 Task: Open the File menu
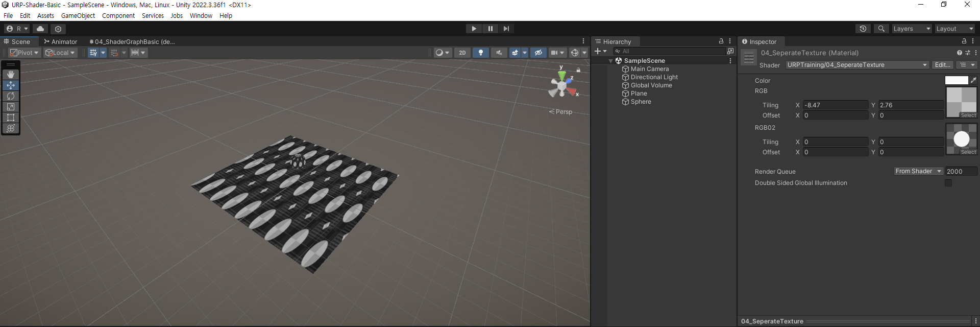click(8, 16)
